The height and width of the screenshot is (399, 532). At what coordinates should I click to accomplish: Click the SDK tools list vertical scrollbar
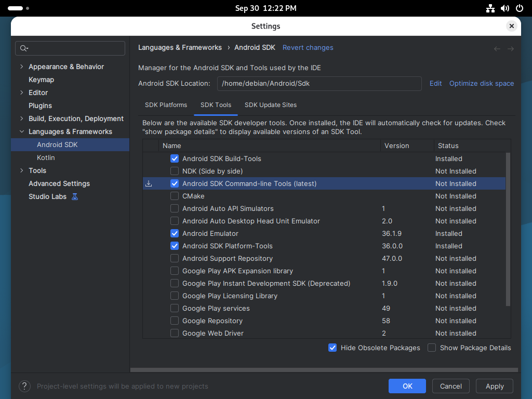(508, 229)
